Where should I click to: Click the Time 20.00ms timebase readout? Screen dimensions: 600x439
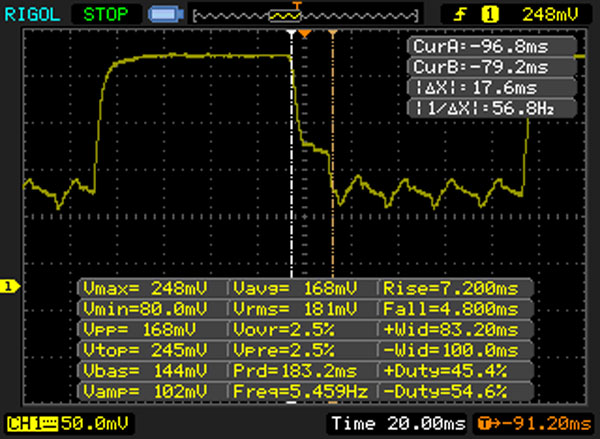[398, 424]
